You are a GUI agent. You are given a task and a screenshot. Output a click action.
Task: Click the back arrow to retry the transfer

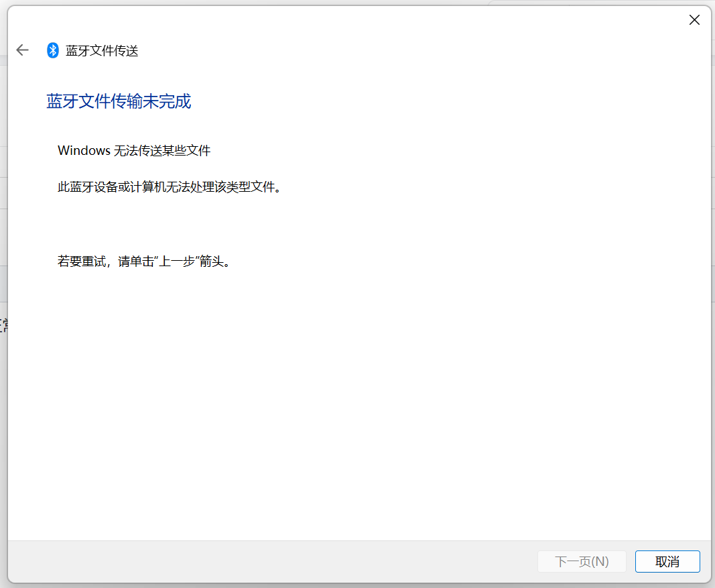click(x=22, y=50)
